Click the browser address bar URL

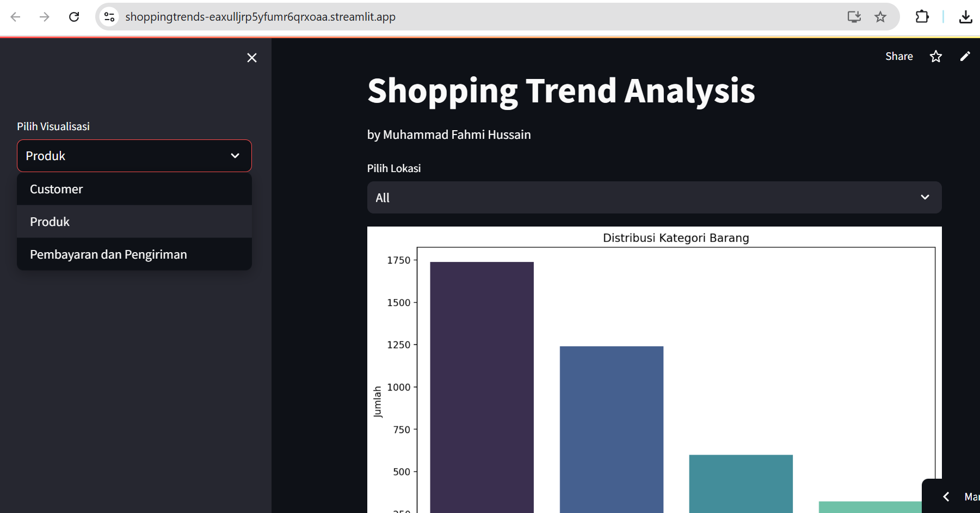click(x=260, y=16)
